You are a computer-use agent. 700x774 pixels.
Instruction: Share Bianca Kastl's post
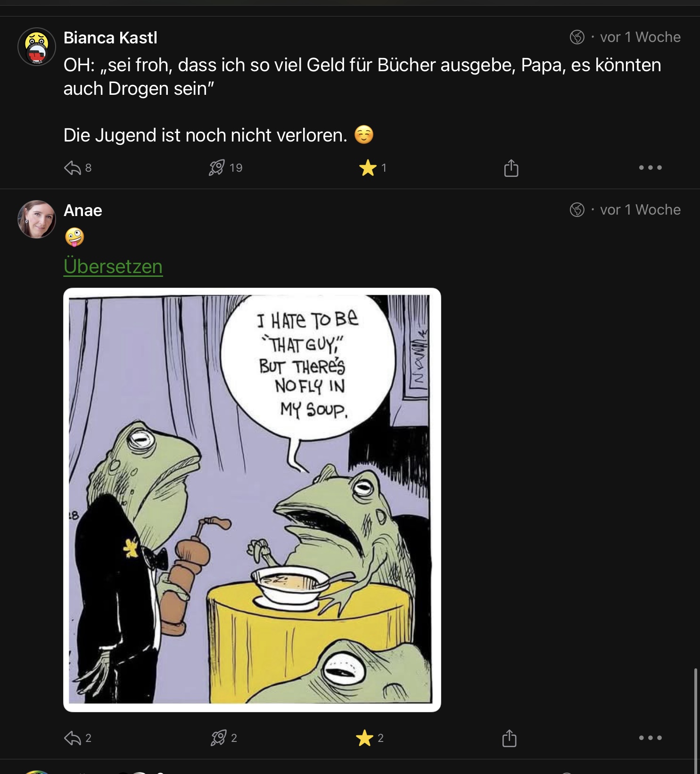pos(511,168)
